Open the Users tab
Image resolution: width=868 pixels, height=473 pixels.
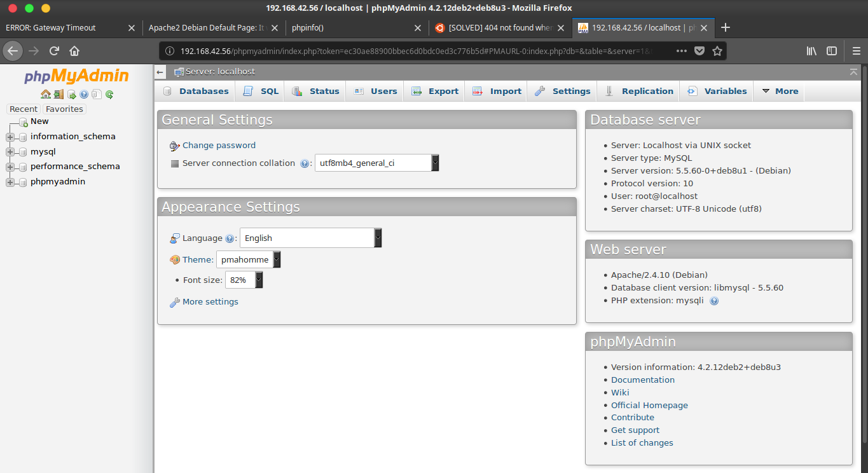[x=376, y=92]
